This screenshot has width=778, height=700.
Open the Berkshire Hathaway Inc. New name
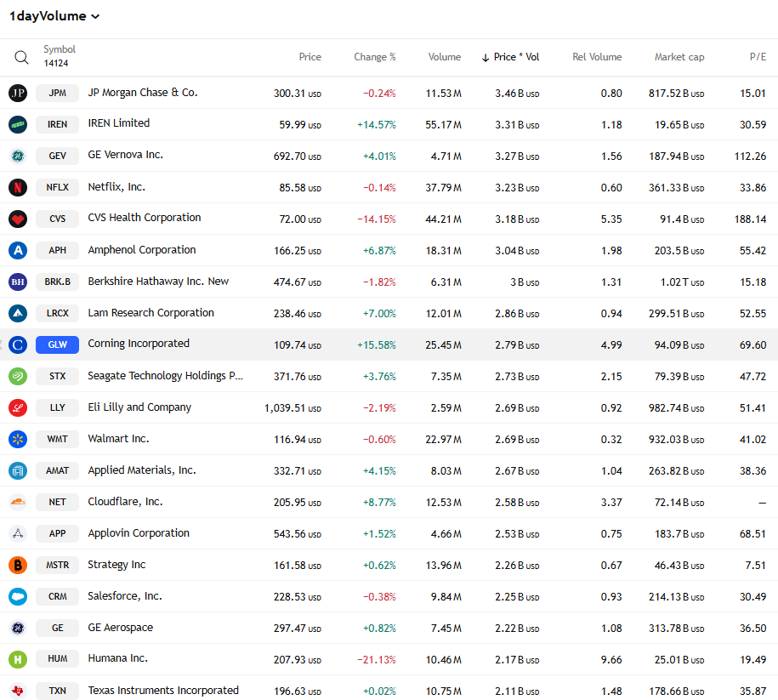coord(158,282)
